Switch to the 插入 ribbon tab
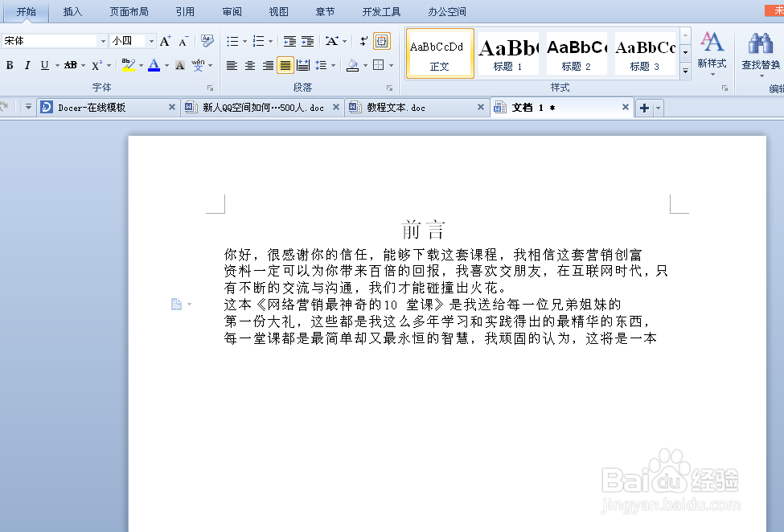The width and height of the screenshot is (784, 532). [x=72, y=11]
